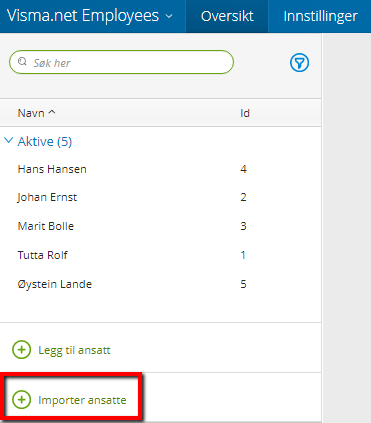Sort the list by Navn column

(36, 113)
